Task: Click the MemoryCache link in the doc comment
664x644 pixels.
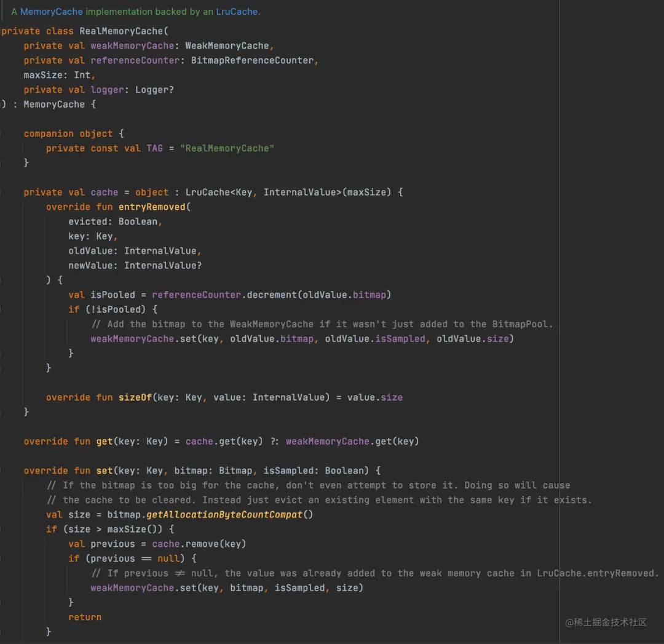Action: [51, 12]
